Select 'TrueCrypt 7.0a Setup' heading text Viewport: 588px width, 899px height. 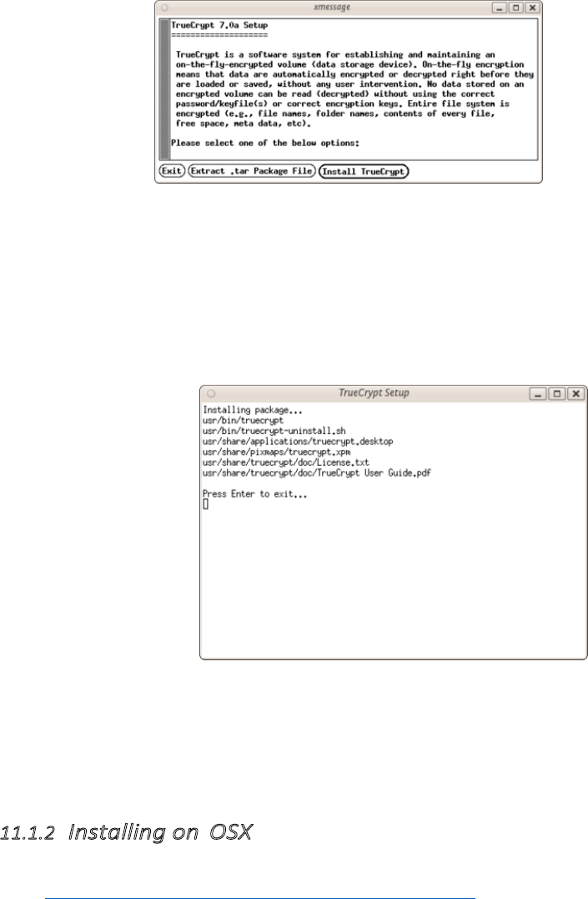pos(219,25)
